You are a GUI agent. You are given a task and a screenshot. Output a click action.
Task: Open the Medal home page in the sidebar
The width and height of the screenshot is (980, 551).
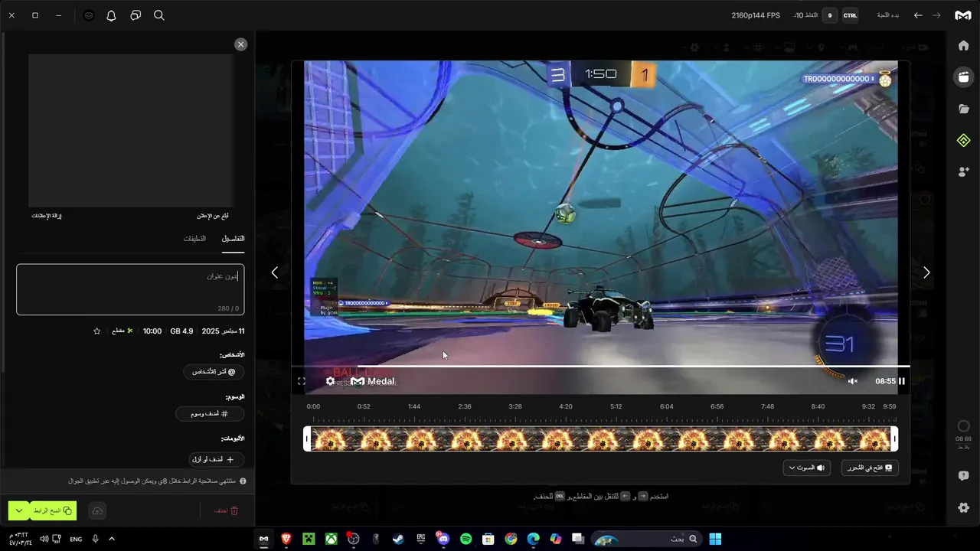tap(963, 45)
